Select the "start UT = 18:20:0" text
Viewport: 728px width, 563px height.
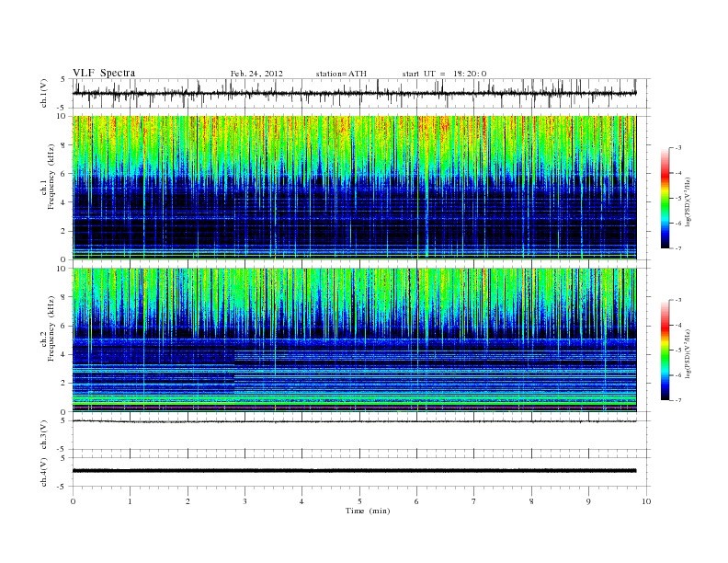[x=444, y=74]
